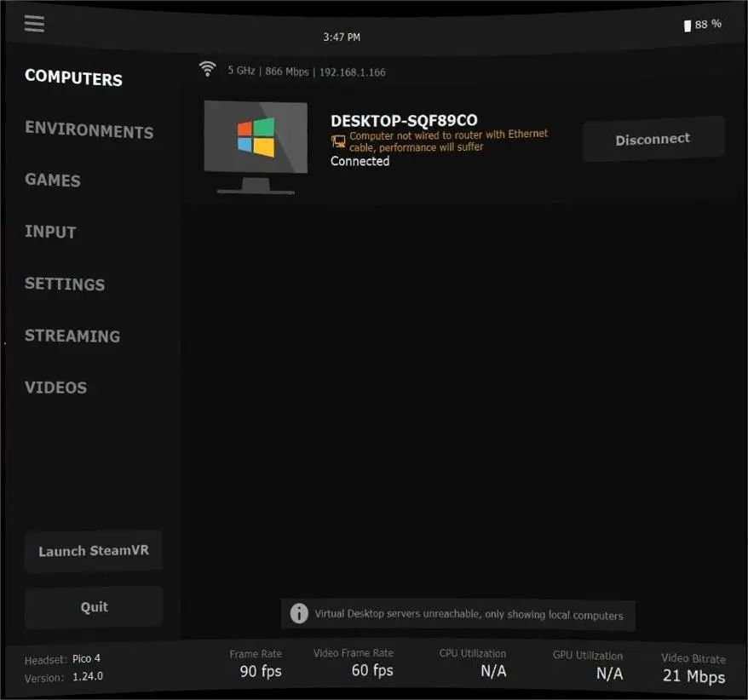Image resolution: width=748 pixels, height=700 pixels.
Task: Open the Input tab
Action: (x=50, y=232)
